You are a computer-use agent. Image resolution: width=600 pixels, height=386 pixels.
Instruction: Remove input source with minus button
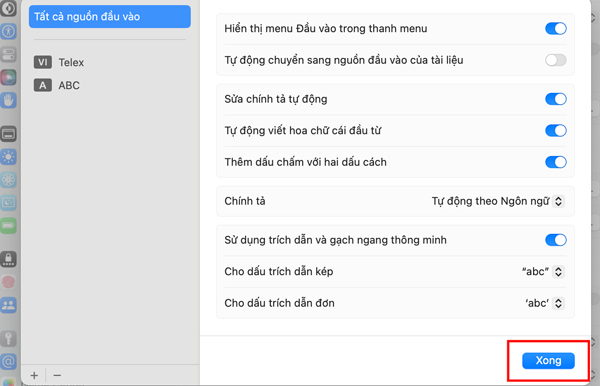click(x=57, y=375)
